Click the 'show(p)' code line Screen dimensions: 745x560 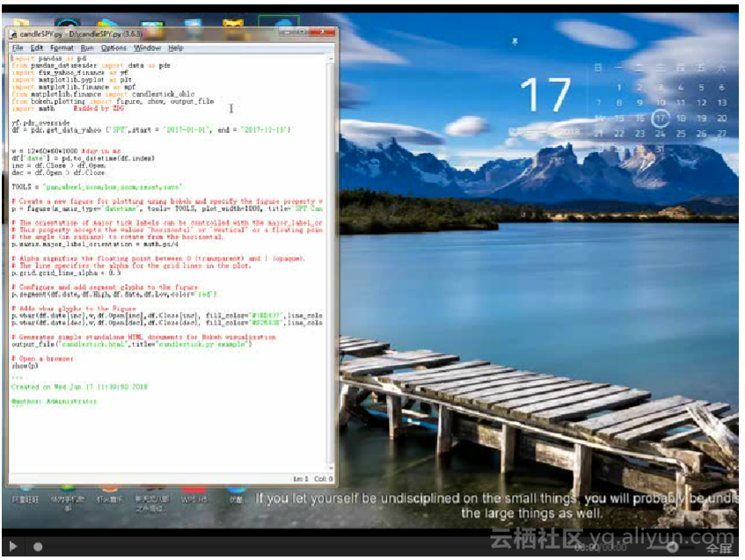click(25, 366)
